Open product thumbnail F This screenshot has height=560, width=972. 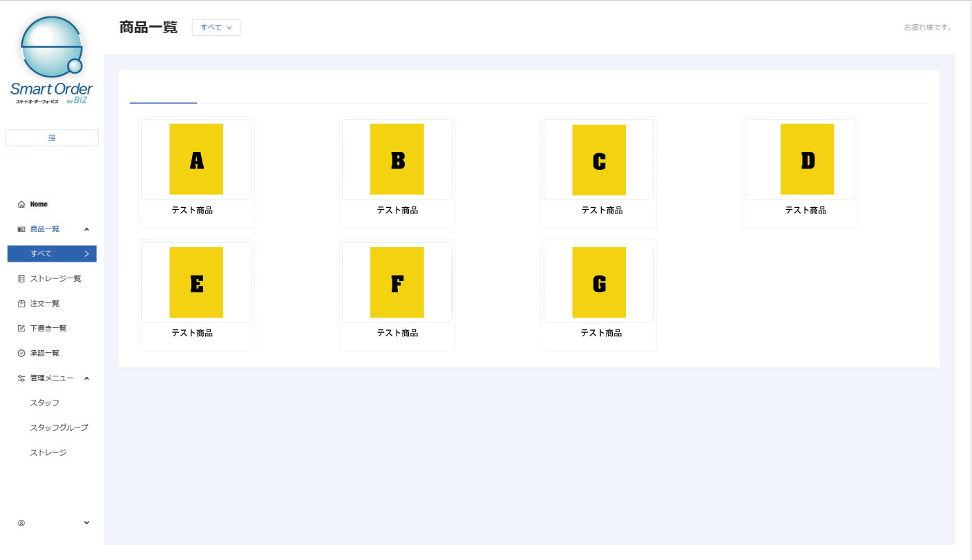click(397, 282)
